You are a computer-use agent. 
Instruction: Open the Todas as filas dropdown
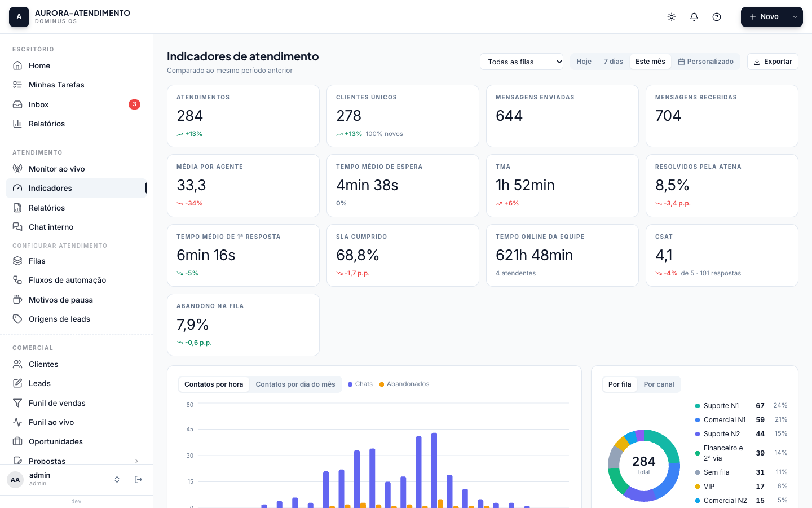(522, 62)
